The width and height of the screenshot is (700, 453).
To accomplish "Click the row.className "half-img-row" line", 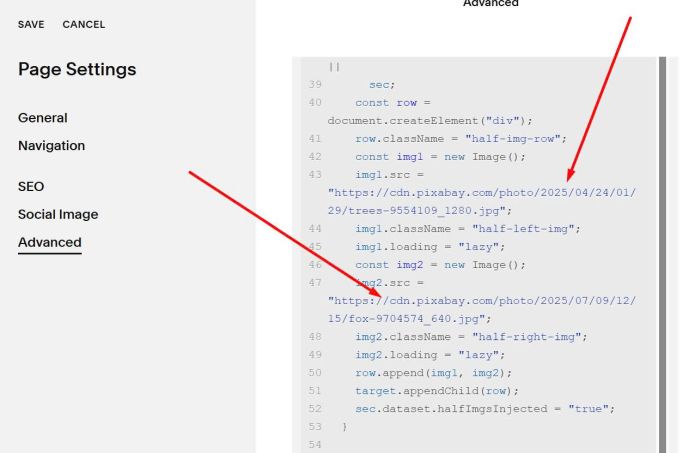I will (460, 138).
